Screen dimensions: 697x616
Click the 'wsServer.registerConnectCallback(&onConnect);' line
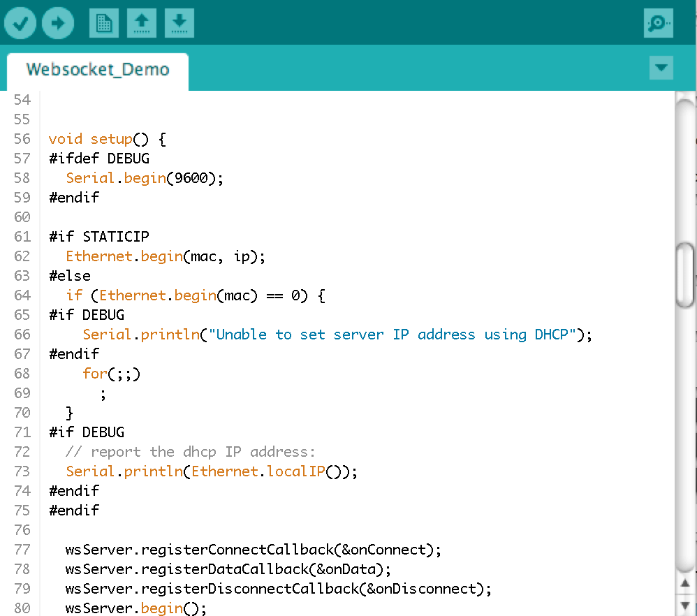click(x=254, y=550)
